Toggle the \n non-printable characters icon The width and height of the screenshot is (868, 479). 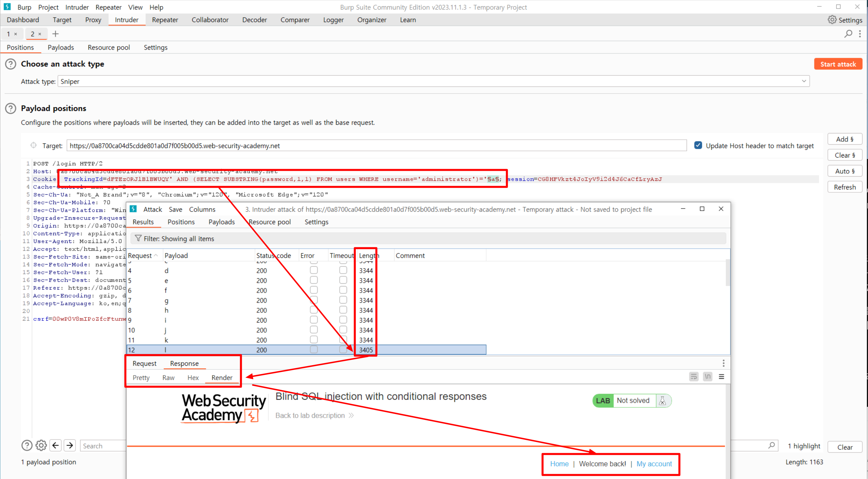[707, 377]
